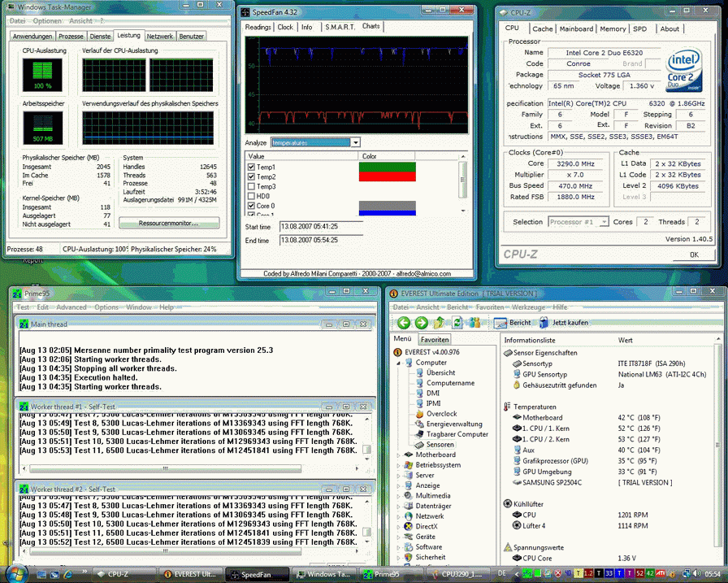The image size is (728, 583).
Task: Click Jetzt kaufen in EVEREST toolbar
Action: pyautogui.click(x=564, y=322)
